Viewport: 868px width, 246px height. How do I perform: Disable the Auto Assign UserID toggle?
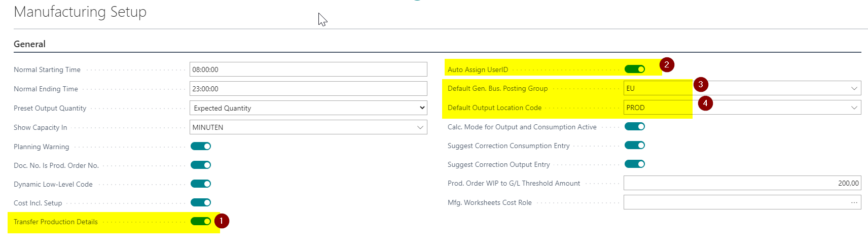pyautogui.click(x=635, y=69)
